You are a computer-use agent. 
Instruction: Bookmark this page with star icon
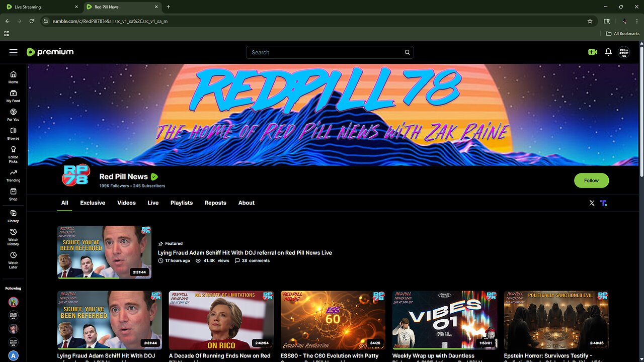pos(590,21)
